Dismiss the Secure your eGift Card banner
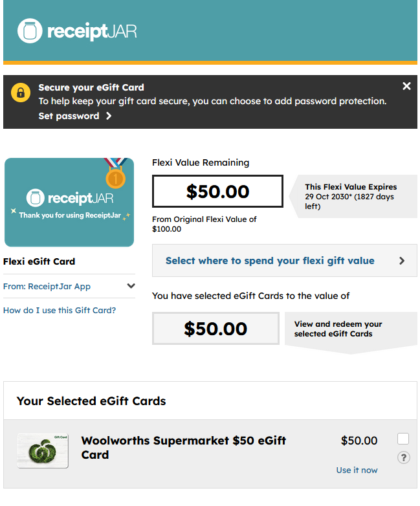 406,86
